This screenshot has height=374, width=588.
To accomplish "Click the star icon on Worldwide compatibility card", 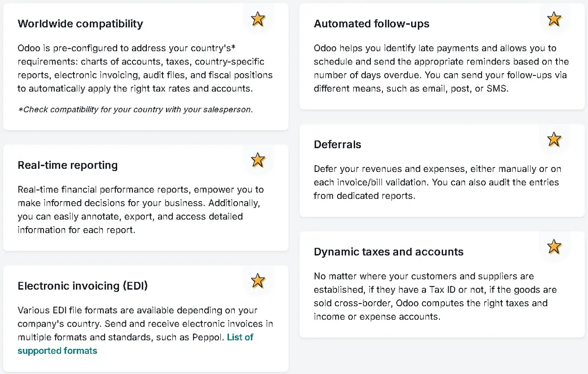I will pos(258,19).
